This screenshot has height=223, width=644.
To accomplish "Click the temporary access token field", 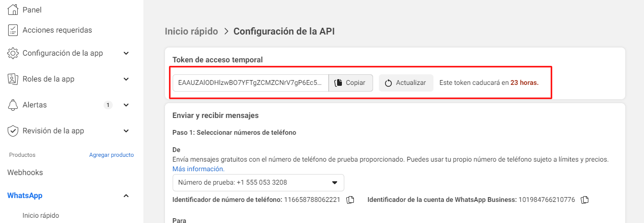I will (250, 83).
